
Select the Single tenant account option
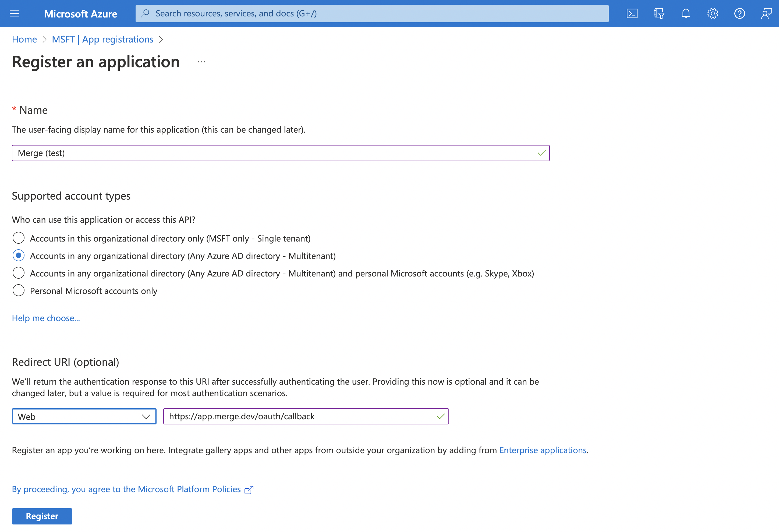(x=19, y=238)
